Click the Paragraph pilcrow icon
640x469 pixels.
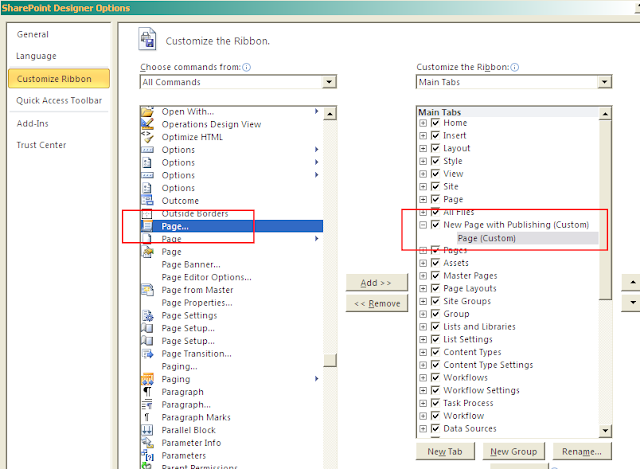point(147,392)
